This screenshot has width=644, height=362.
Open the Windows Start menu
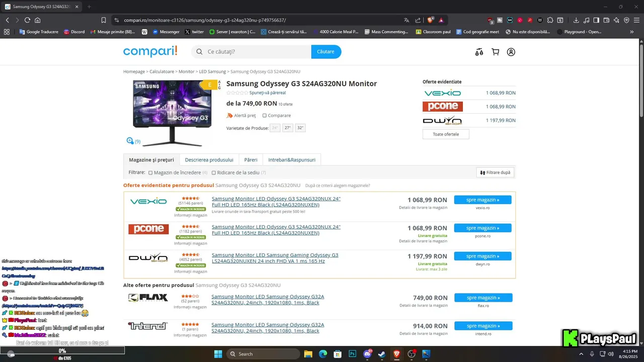[x=218, y=354]
